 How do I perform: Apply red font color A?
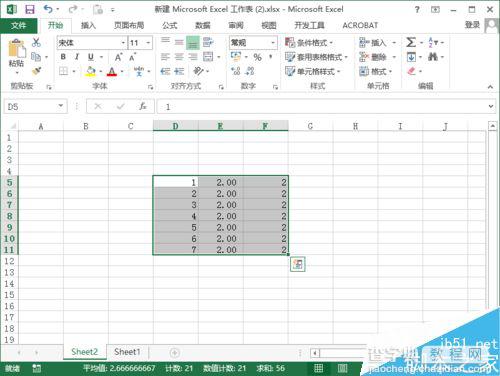click(112, 71)
